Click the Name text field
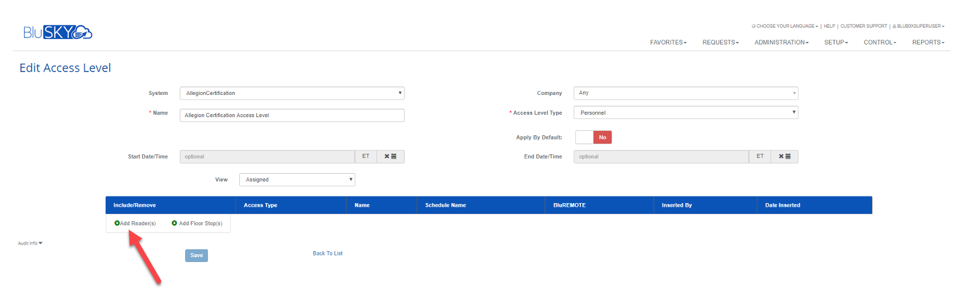Image resolution: width=980 pixels, height=292 pixels. [292, 115]
